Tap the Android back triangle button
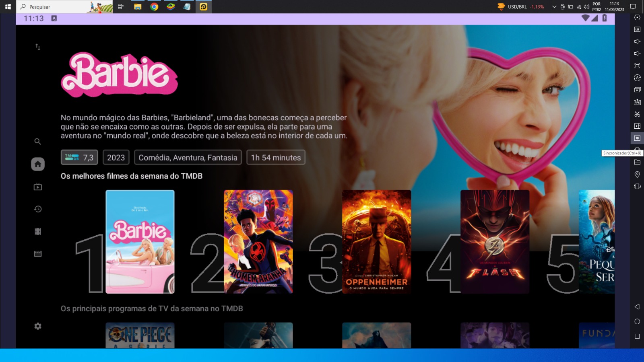This screenshot has height=362, width=644. click(637, 307)
